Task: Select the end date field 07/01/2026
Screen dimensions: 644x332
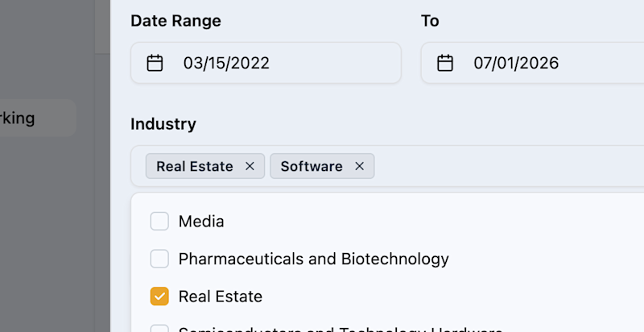Action: click(532, 63)
